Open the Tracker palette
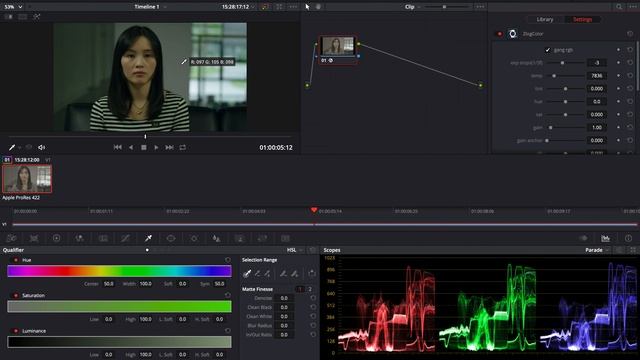 pos(194,238)
